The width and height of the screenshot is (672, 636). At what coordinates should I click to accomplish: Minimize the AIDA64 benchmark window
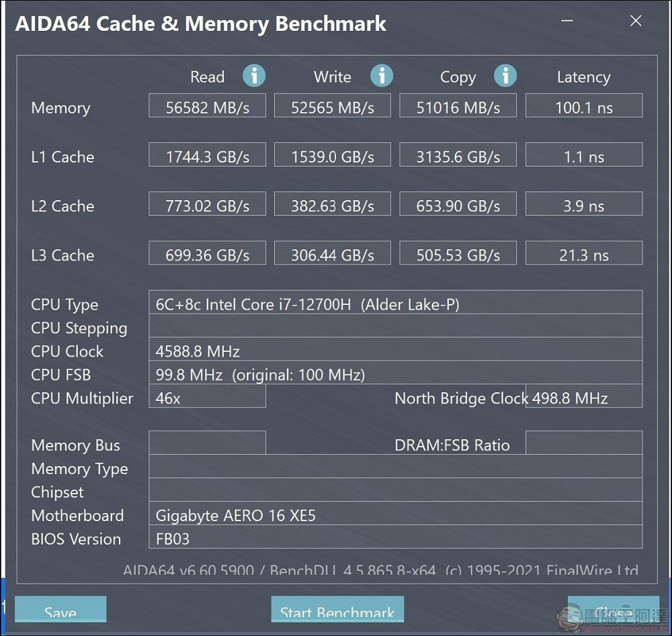(567, 21)
